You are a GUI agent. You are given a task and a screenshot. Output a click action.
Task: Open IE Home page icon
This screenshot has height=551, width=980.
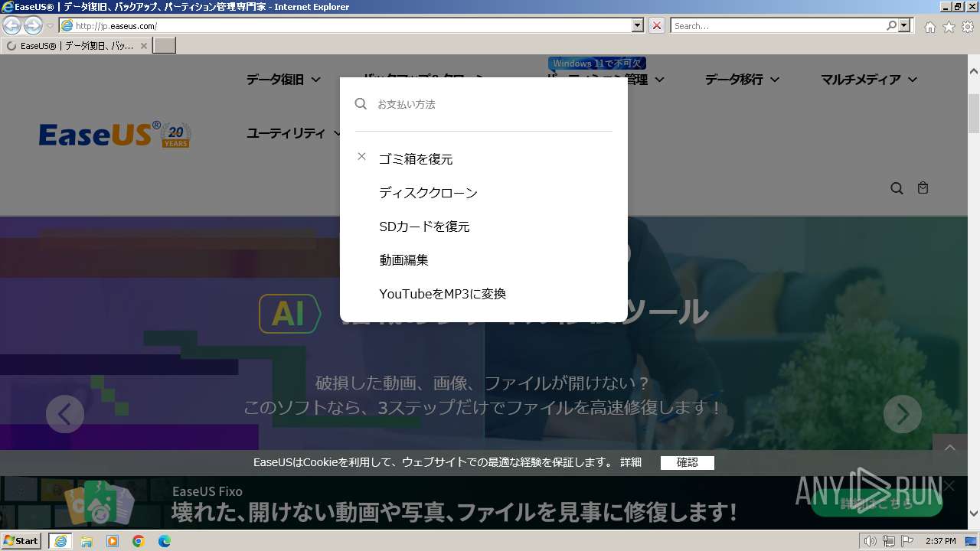point(929,27)
